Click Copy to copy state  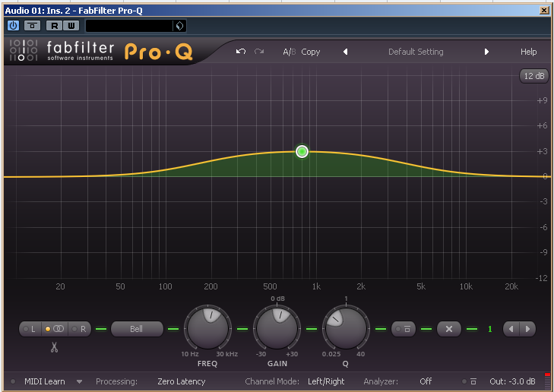click(x=311, y=52)
